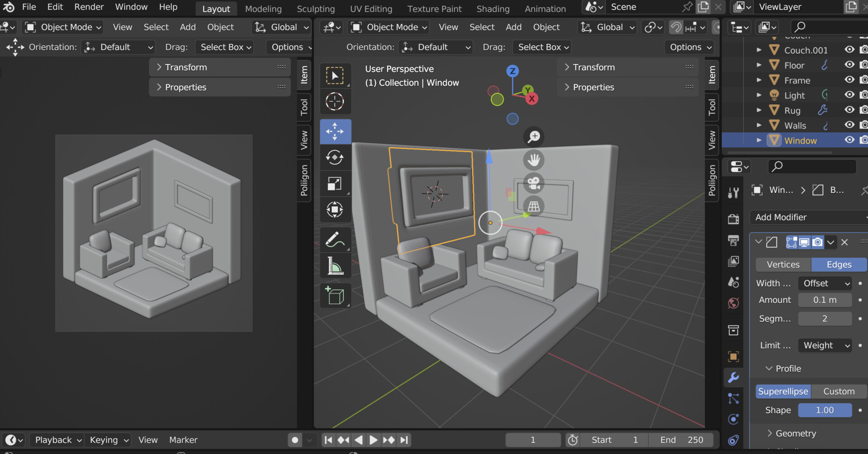Select Edges bevel mode
Screen dimensions: 868x454
click(x=839, y=265)
